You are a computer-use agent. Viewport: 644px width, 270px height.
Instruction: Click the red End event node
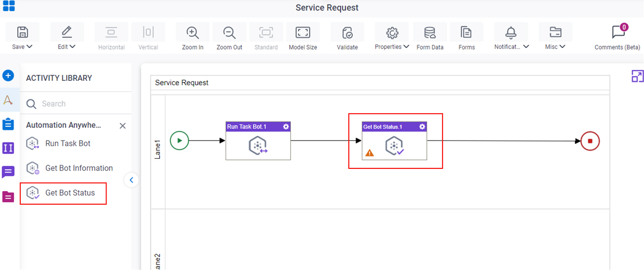pos(590,141)
